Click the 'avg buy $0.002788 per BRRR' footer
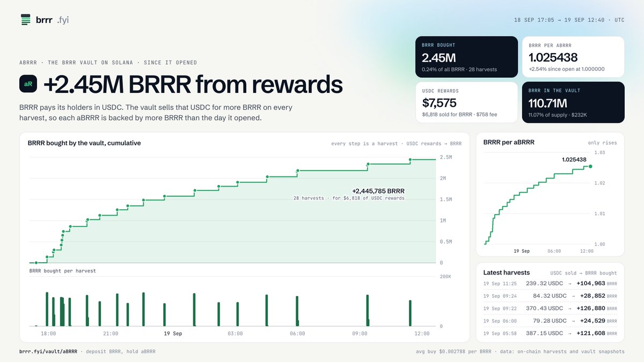This screenshot has width=644, height=362. point(455,352)
